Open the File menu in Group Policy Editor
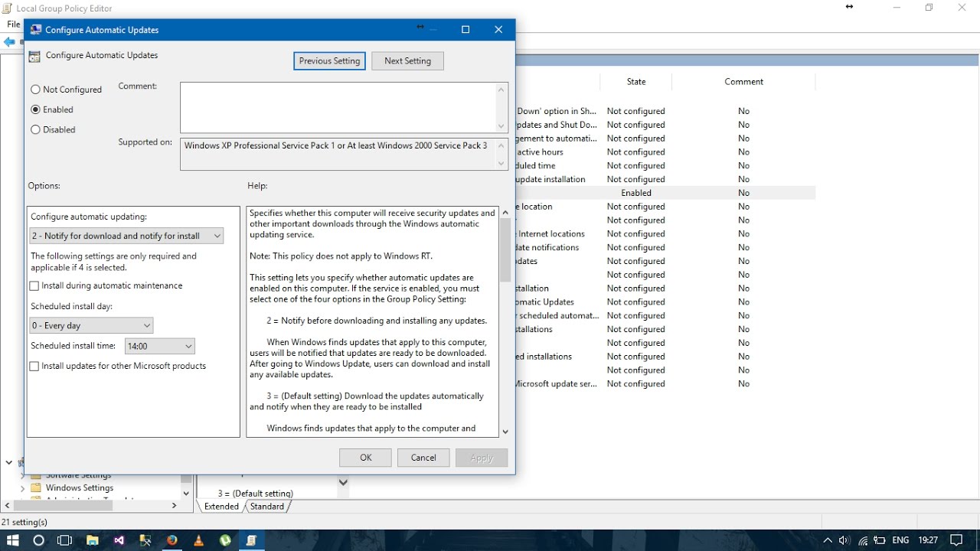The width and height of the screenshot is (980, 551). pos(14,24)
